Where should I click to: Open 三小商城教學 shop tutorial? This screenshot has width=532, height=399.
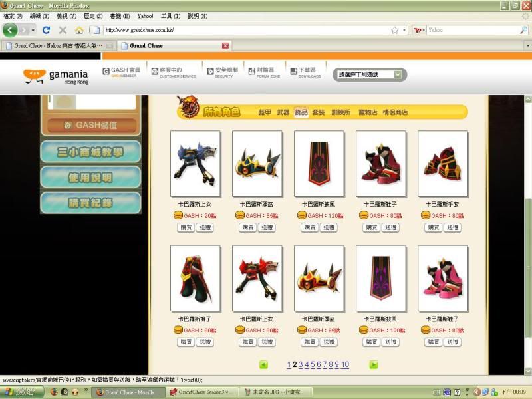tap(90, 152)
